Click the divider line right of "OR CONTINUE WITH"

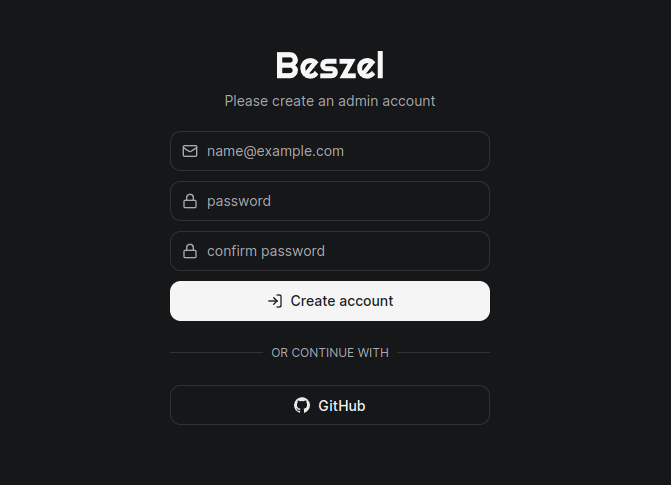[x=443, y=353]
